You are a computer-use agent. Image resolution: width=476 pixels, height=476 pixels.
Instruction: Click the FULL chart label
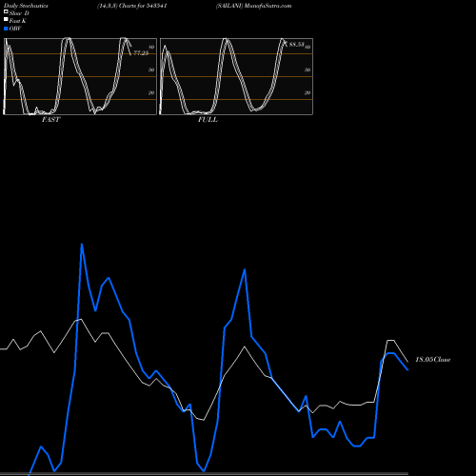(208, 120)
